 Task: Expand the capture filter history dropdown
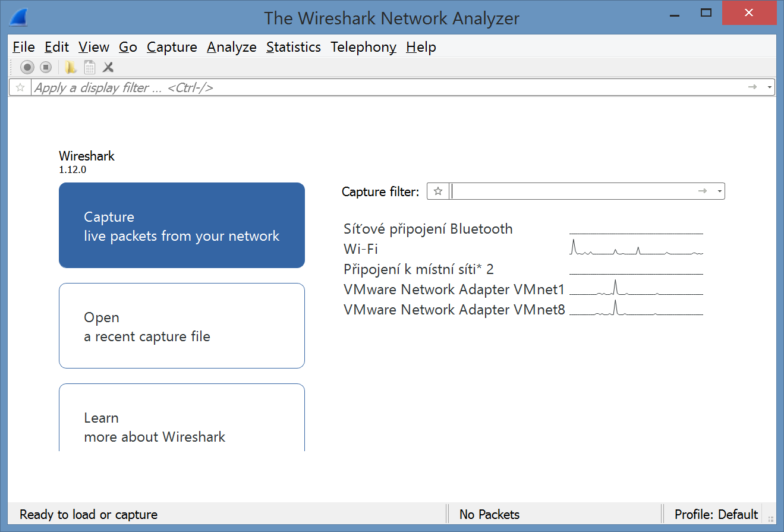click(x=720, y=191)
